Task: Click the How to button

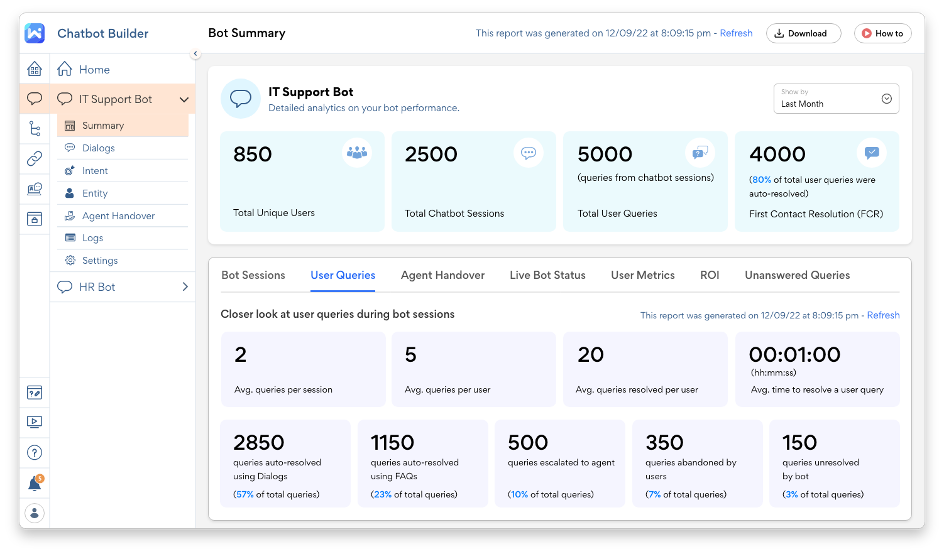Action: (x=882, y=33)
